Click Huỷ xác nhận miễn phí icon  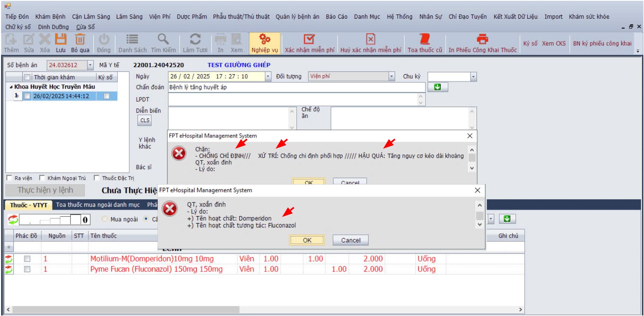tap(371, 39)
